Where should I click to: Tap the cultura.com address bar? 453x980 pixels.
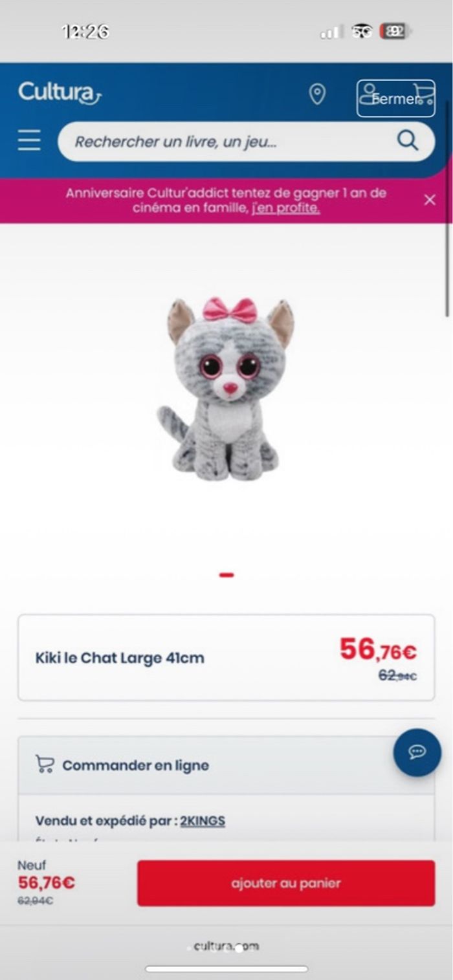pyautogui.click(x=226, y=946)
